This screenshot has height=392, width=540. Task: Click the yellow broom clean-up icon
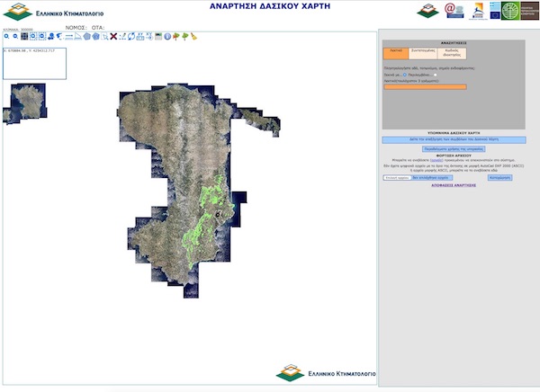coord(193,37)
